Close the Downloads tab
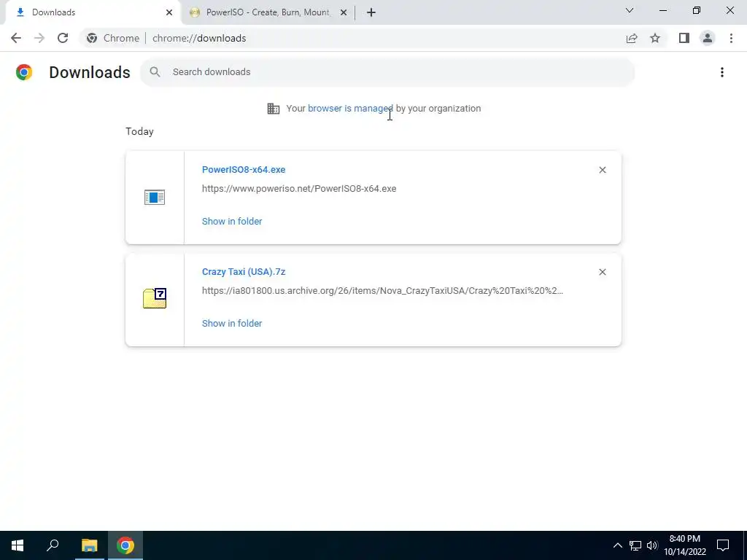The height and width of the screenshot is (560, 747). (169, 12)
